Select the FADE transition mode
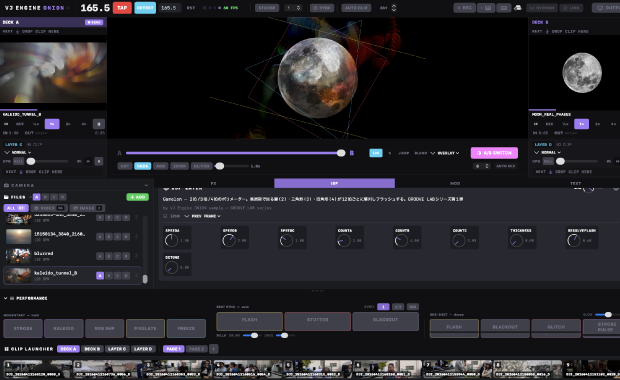The height and width of the screenshot is (380, 620). coord(142,166)
